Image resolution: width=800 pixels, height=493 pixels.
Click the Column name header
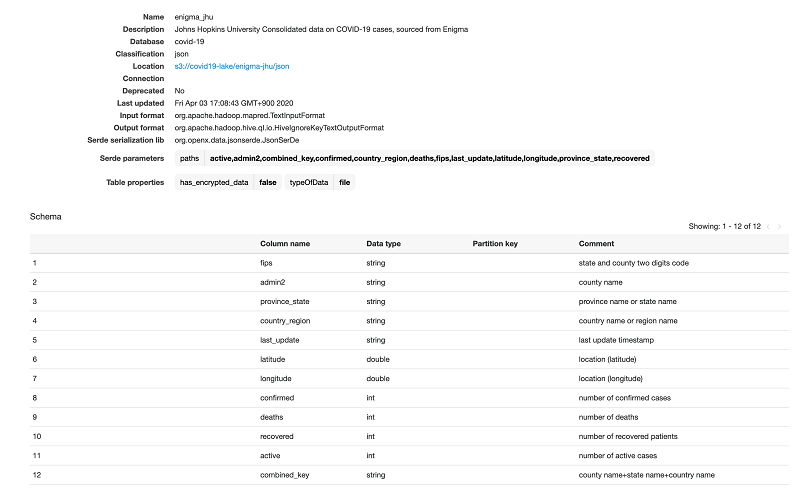(x=285, y=244)
